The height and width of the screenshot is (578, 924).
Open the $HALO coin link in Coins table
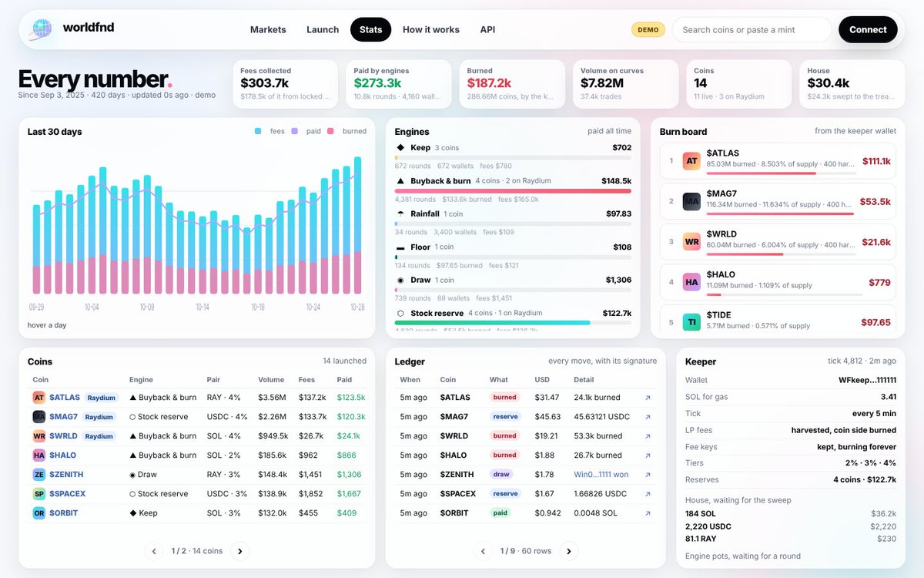[63, 455]
